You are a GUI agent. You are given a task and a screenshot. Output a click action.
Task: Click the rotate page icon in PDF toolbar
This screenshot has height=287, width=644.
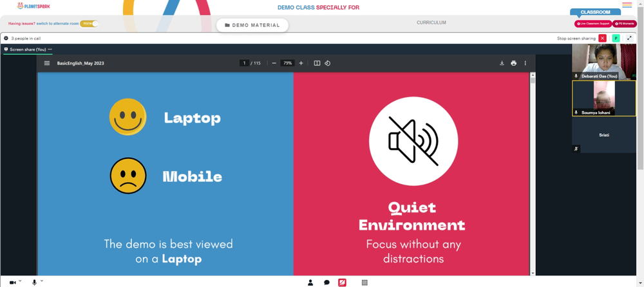pos(327,63)
